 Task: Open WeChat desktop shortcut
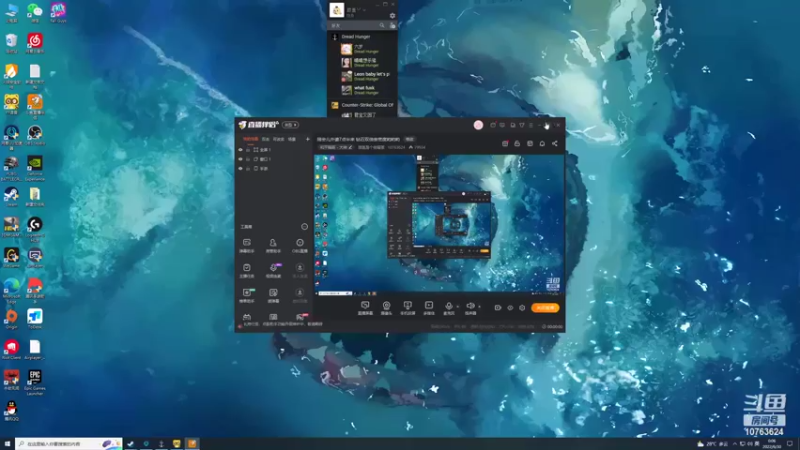click(x=35, y=12)
